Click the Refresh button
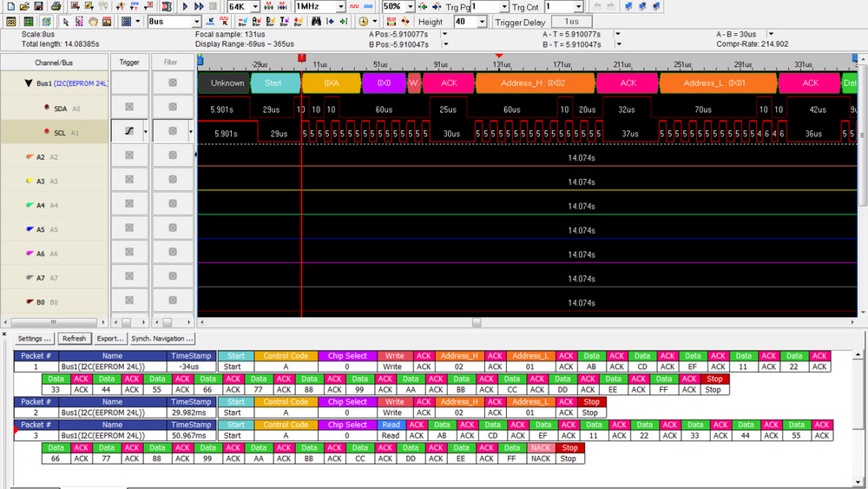 tap(74, 339)
